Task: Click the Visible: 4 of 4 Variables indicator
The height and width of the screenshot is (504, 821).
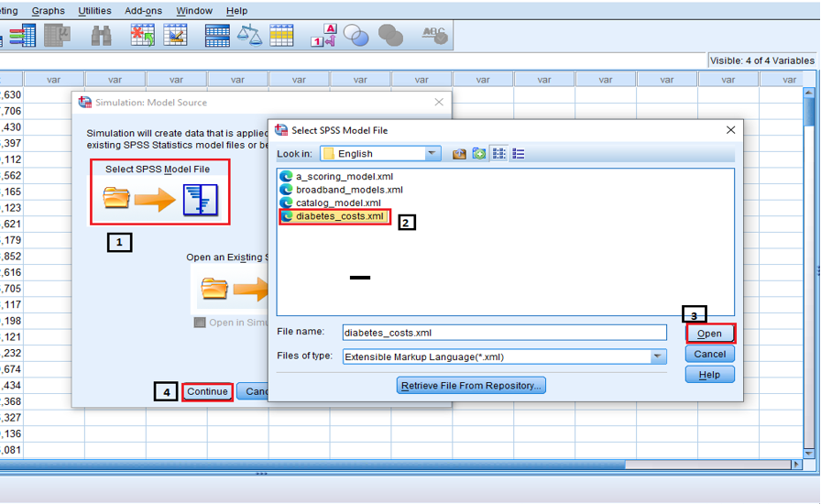Action: click(x=761, y=60)
